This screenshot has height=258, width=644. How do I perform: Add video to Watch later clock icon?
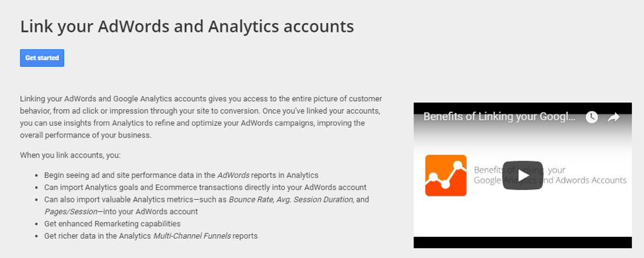click(x=591, y=117)
